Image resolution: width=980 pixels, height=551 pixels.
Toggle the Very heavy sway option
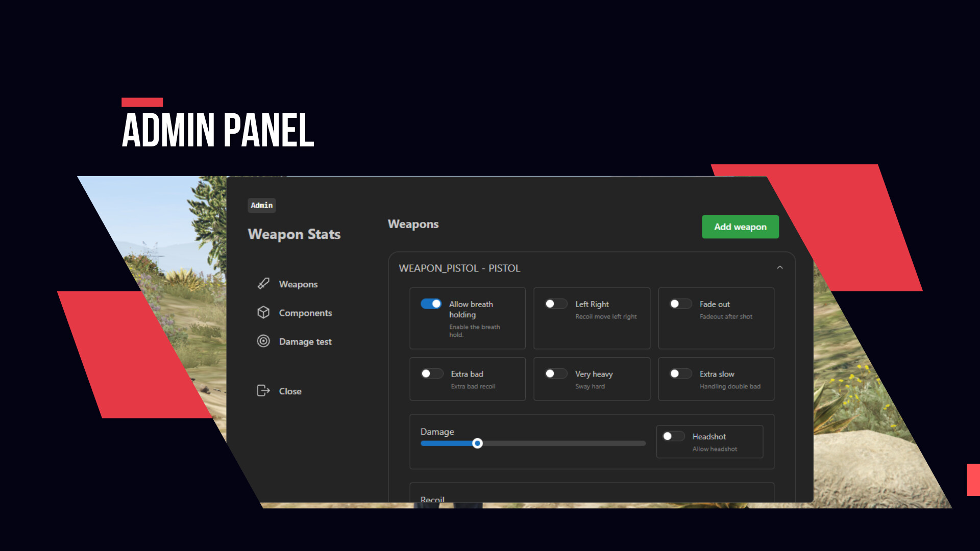click(555, 374)
